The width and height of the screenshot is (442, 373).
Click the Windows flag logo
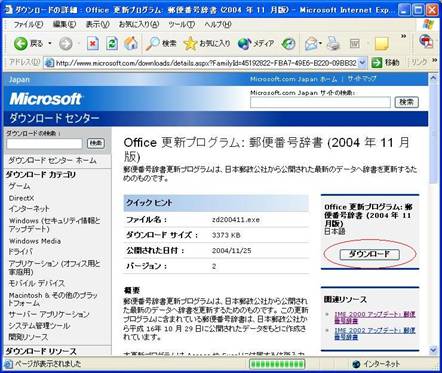(x=428, y=24)
